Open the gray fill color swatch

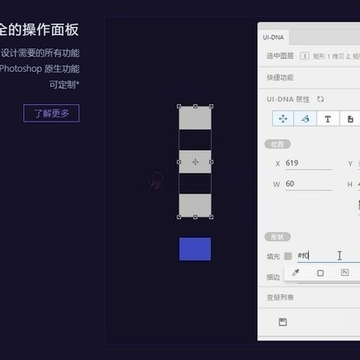tap(288, 256)
